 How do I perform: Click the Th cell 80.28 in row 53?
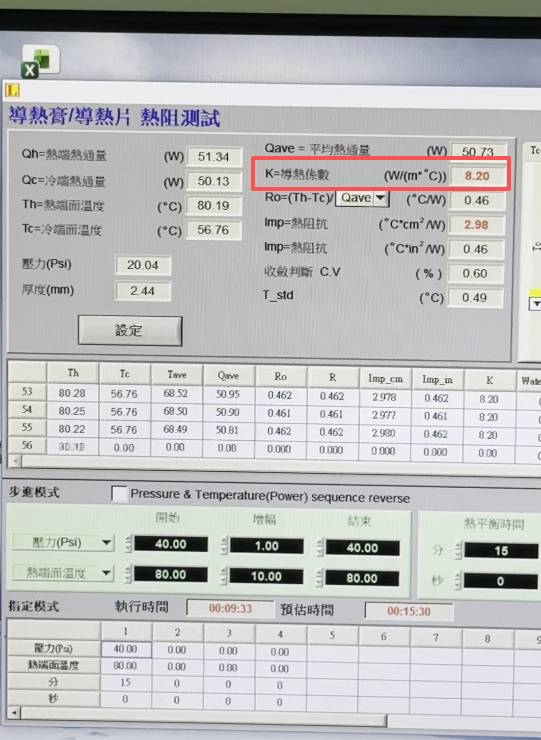point(72,393)
